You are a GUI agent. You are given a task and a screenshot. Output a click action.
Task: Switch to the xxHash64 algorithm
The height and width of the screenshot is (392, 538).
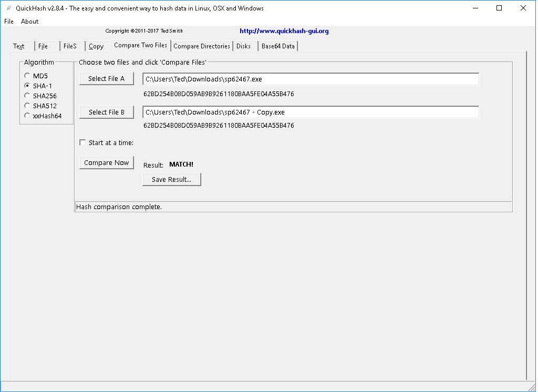click(27, 115)
